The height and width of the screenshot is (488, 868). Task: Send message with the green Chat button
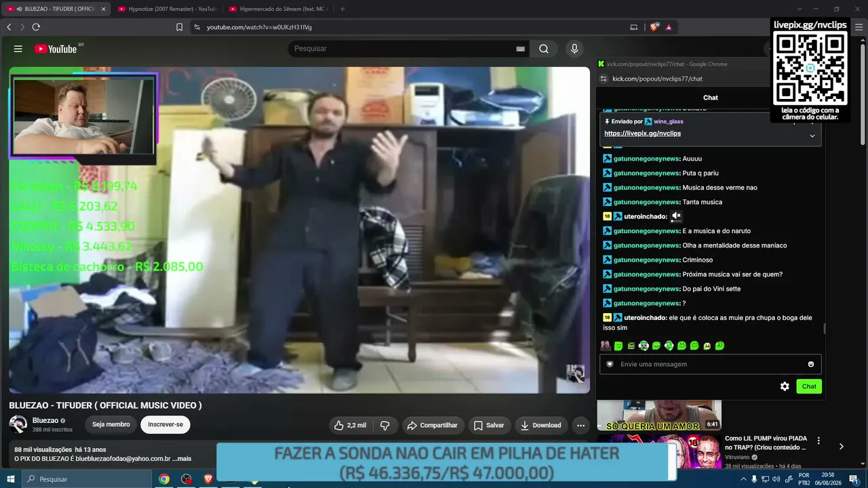point(809,386)
